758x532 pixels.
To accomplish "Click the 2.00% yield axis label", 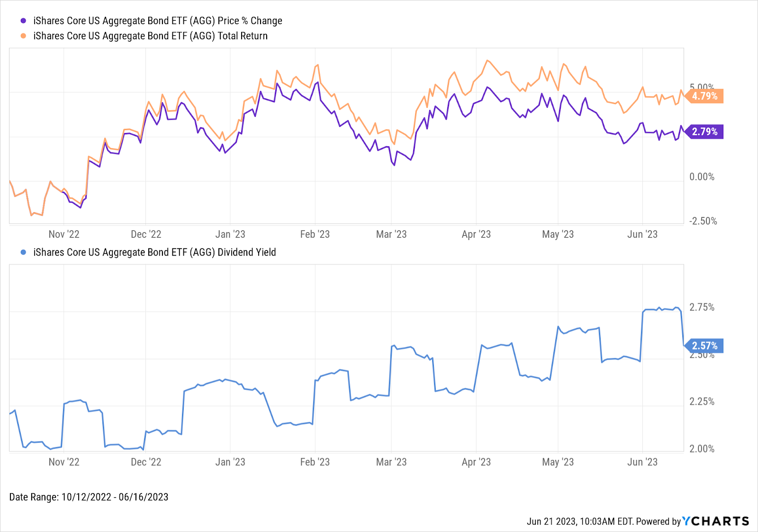I will 702,449.
